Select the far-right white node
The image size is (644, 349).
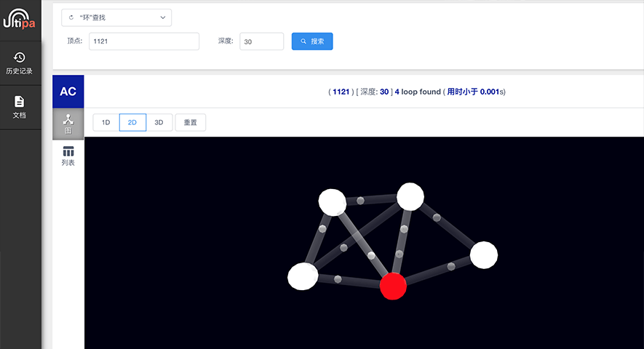484,255
